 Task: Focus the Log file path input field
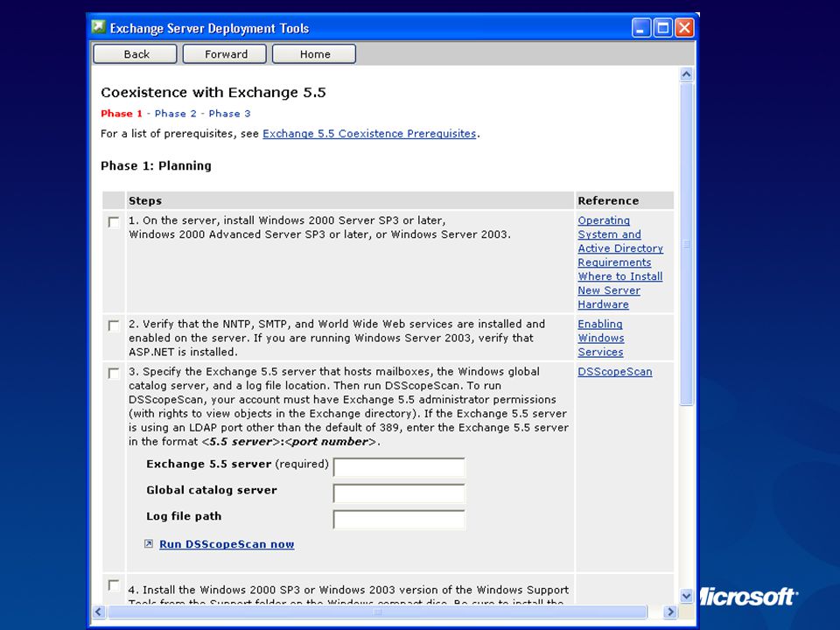coord(399,519)
